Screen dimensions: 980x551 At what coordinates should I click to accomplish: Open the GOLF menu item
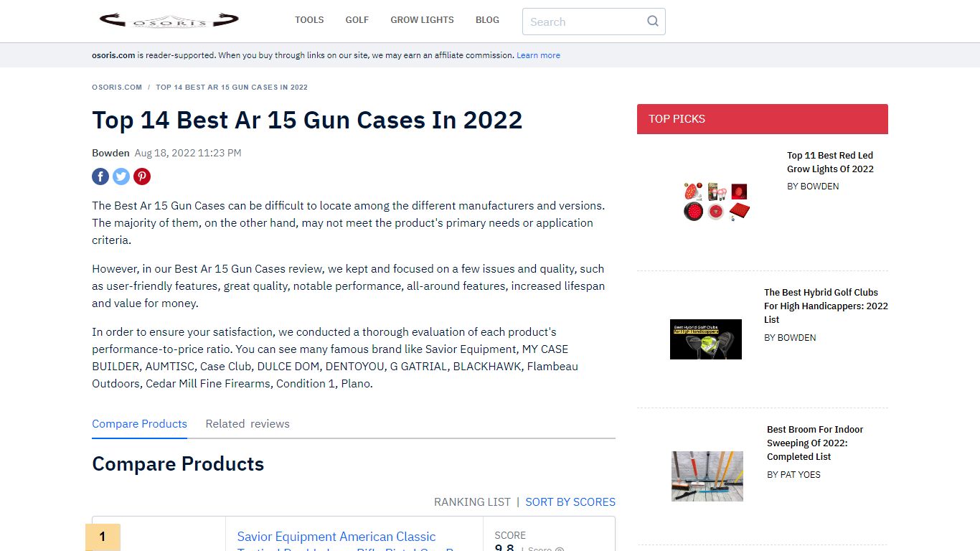[357, 20]
